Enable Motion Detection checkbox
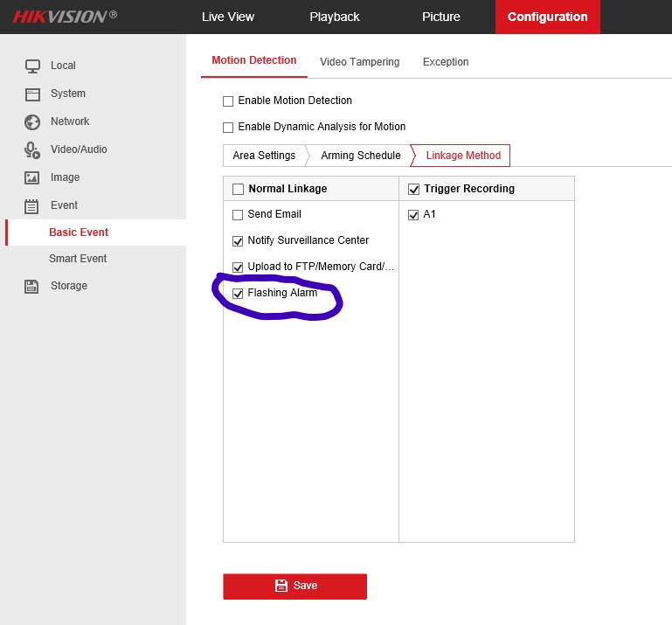Screen dimensions: 672x625 229,101
